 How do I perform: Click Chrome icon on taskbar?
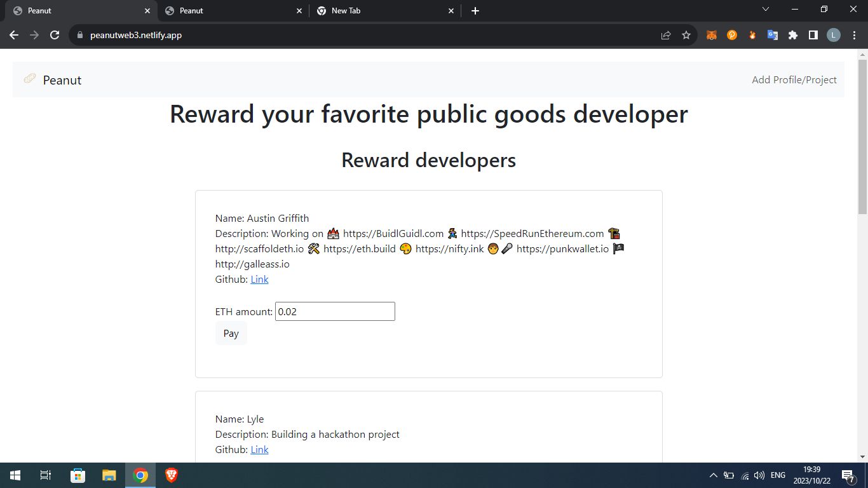(x=140, y=475)
